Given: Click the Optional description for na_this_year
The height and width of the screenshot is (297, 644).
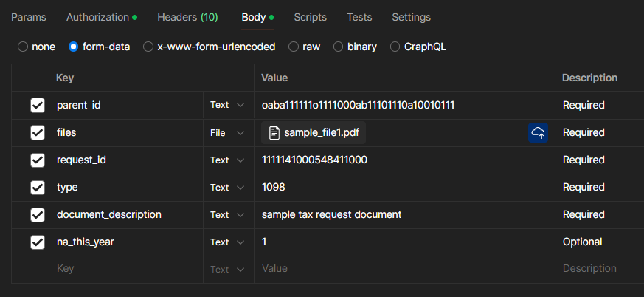Looking at the screenshot, I should pos(582,242).
